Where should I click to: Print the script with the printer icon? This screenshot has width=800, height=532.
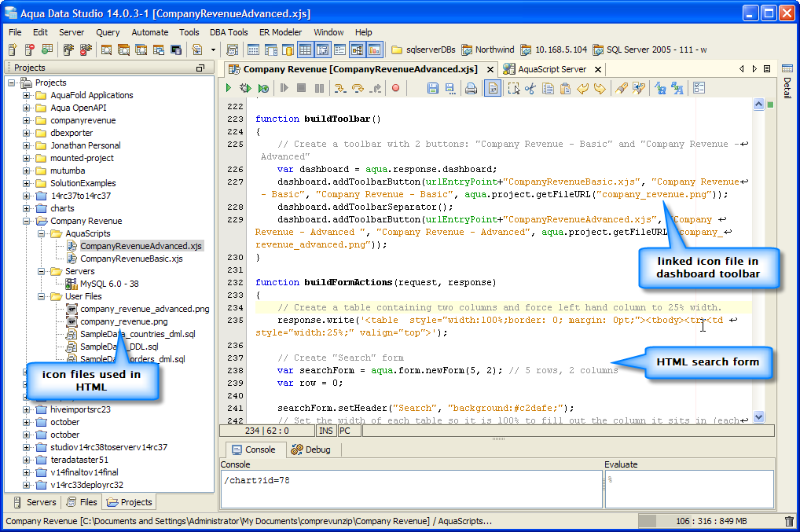471,89
